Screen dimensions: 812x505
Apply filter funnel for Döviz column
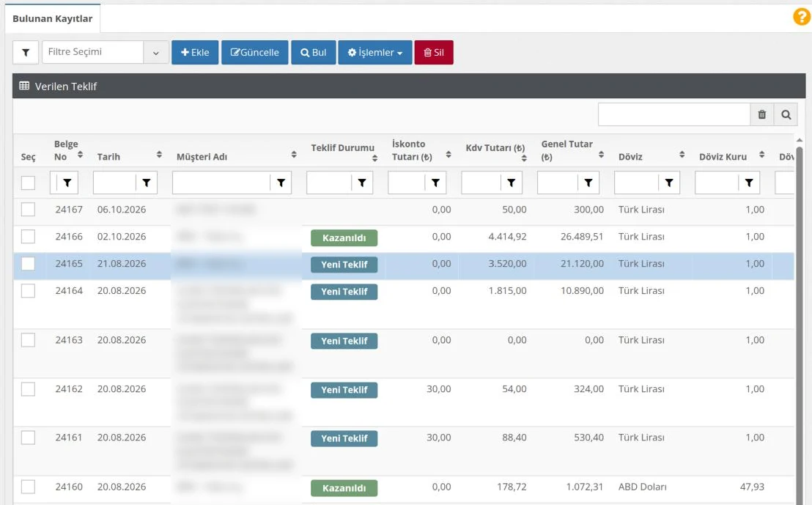click(669, 183)
